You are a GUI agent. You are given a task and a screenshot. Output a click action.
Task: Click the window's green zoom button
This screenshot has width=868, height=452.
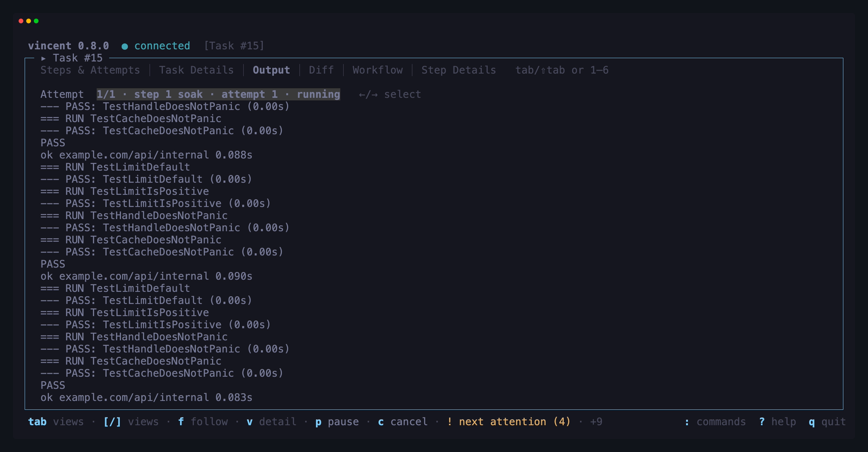(x=36, y=21)
